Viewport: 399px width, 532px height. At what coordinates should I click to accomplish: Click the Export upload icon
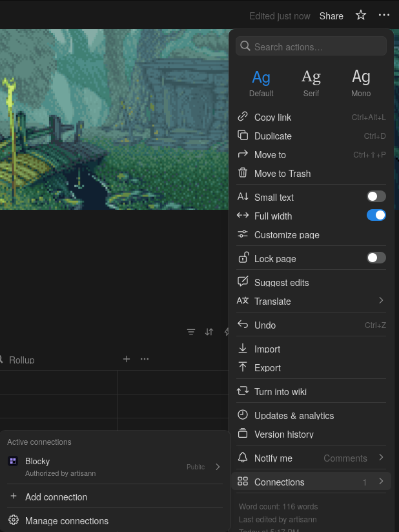(243, 367)
